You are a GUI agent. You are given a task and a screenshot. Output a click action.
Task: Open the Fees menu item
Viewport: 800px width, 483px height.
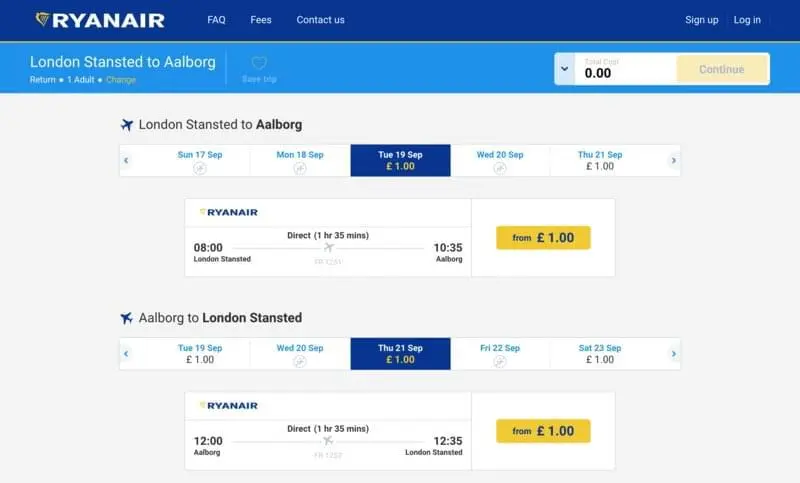coord(261,20)
